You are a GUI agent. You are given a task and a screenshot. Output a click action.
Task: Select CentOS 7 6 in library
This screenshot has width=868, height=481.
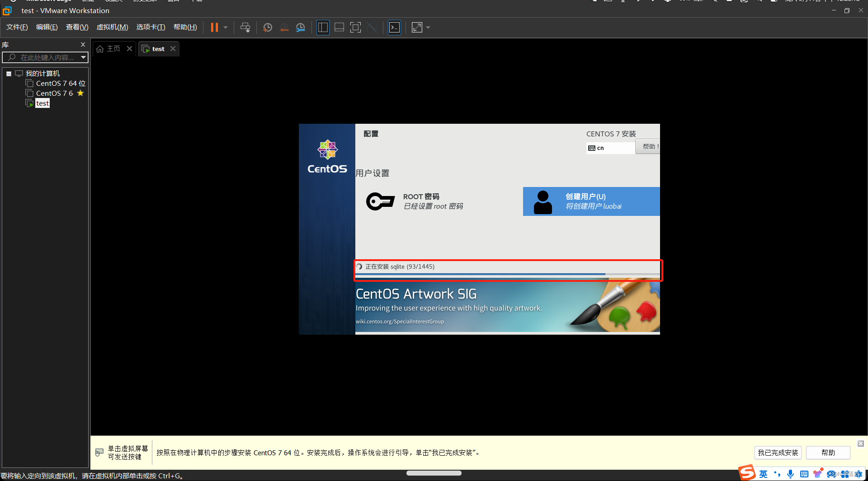(x=54, y=93)
